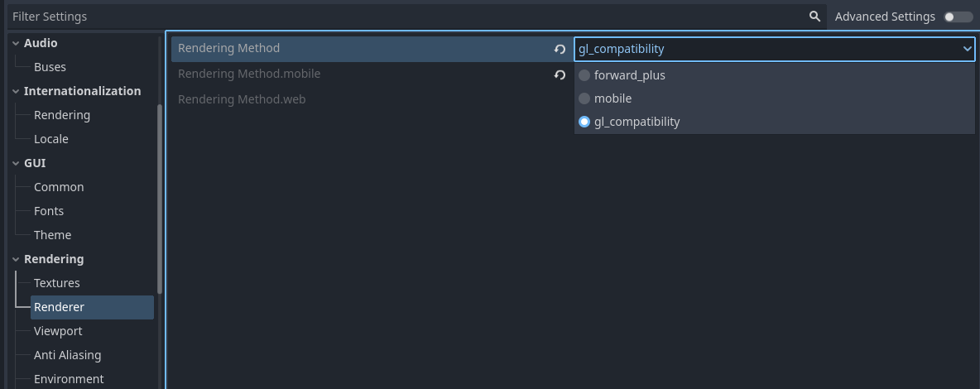Toggle the Advanced Settings switch
Screen dimensions: 980x389
click(958, 17)
